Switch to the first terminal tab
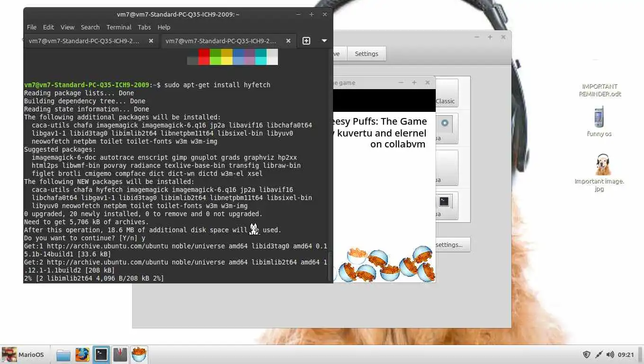 91,41
